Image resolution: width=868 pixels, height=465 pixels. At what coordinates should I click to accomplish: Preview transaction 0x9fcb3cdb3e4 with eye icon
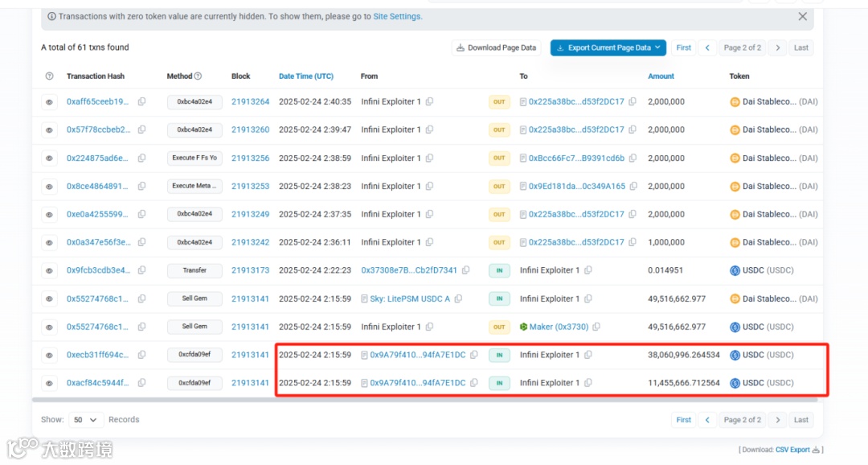[x=49, y=270]
